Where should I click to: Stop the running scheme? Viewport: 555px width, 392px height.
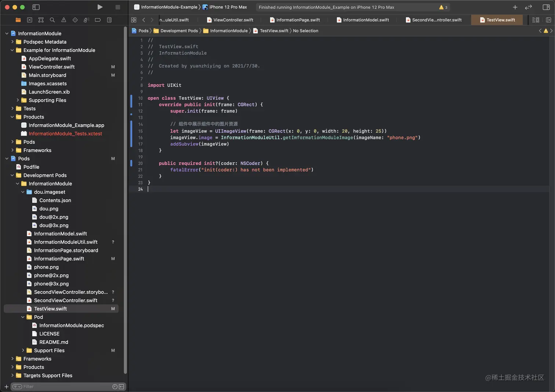pos(118,7)
